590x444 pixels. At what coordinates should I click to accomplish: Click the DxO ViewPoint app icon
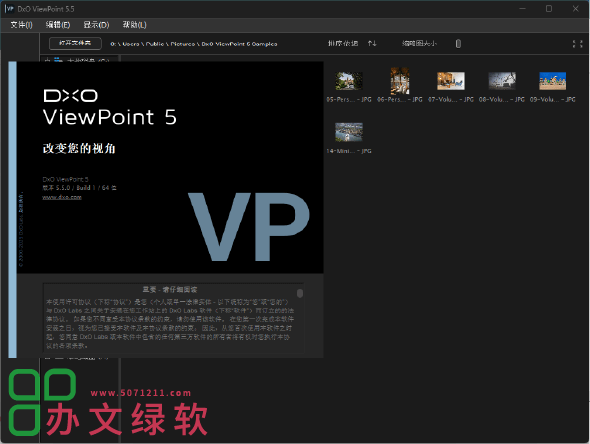click(x=10, y=9)
